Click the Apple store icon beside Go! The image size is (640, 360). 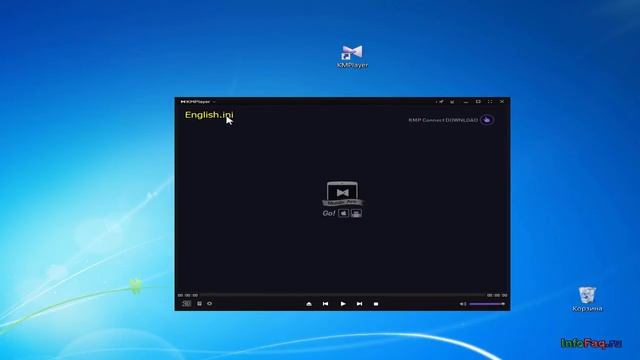coord(343,213)
